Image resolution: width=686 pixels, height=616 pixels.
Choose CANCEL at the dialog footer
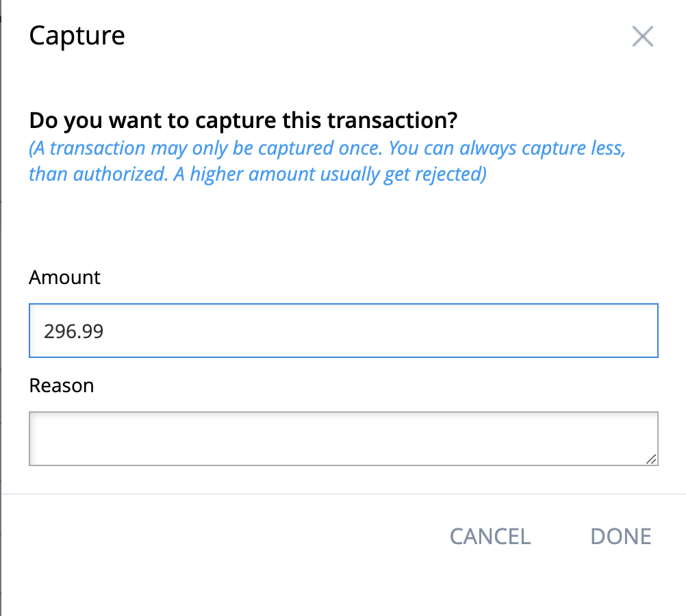(490, 537)
